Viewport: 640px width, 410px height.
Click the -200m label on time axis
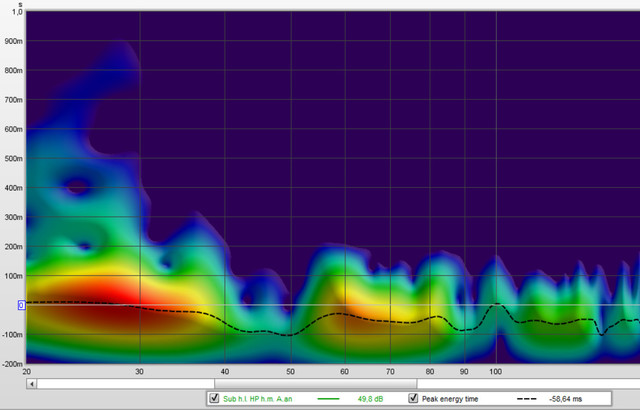12,364
